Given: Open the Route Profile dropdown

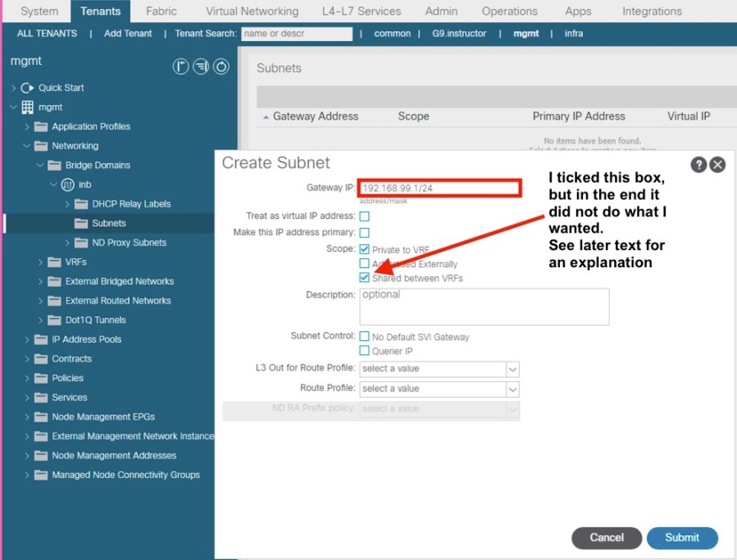Looking at the screenshot, I should (512, 389).
